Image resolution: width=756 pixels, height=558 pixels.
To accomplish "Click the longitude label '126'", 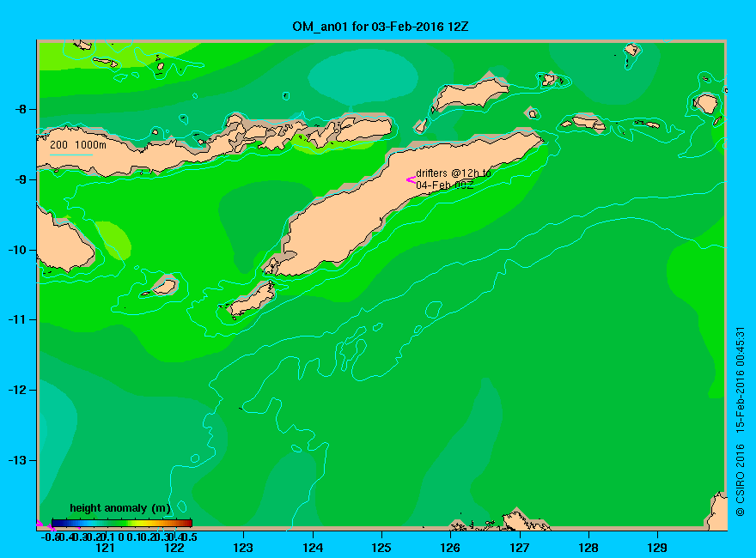I will click(450, 548).
